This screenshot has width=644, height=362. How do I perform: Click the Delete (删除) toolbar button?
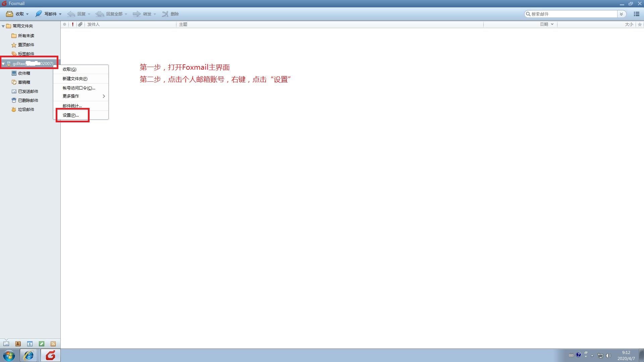click(170, 14)
